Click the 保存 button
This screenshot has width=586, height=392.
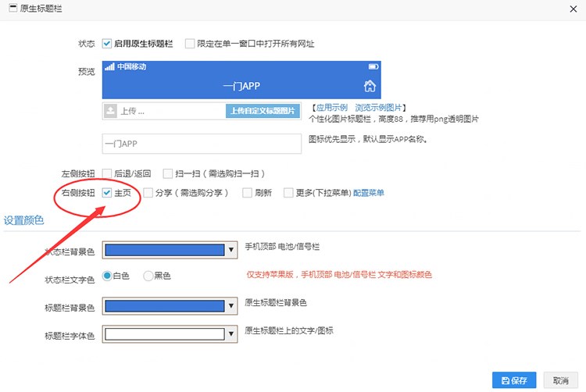[x=514, y=380]
